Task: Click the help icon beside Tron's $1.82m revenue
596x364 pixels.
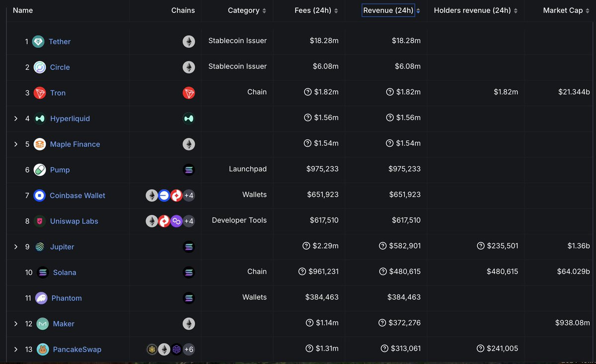Action: point(390,92)
